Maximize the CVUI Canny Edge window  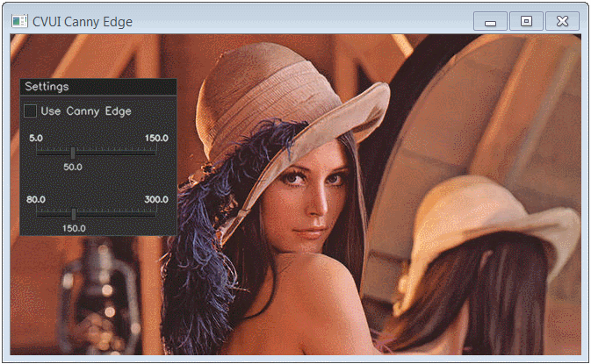(526, 21)
